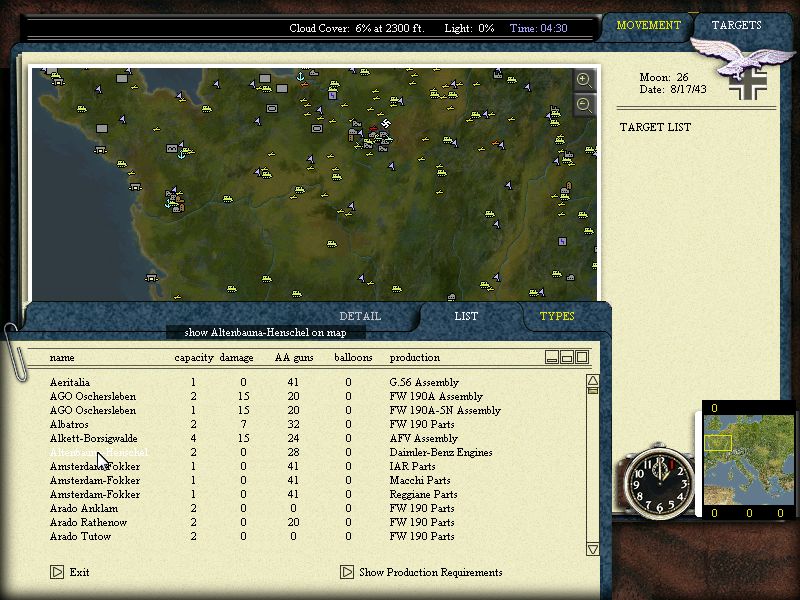Image resolution: width=800 pixels, height=600 pixels.
Task: Sort by the AA guns column header
Action: pos(294,358)
